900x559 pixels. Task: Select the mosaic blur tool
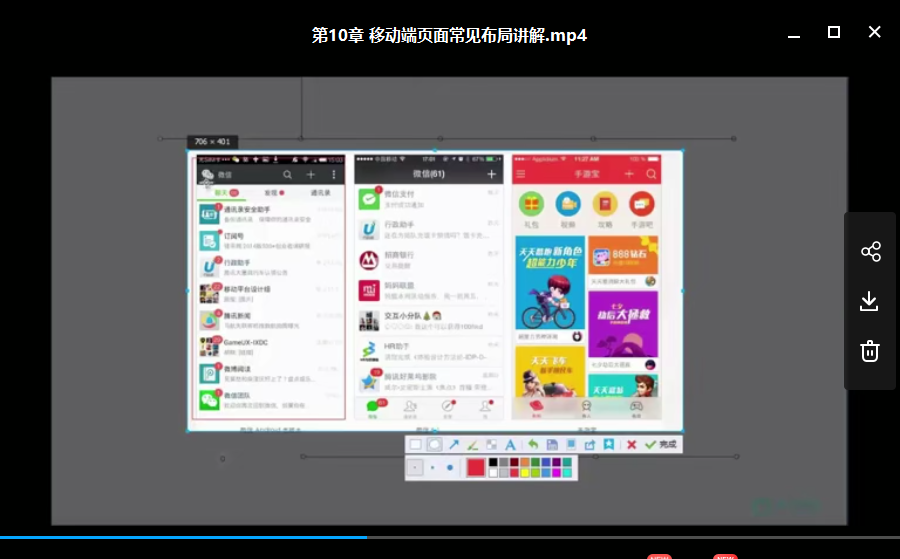point(491,445)
